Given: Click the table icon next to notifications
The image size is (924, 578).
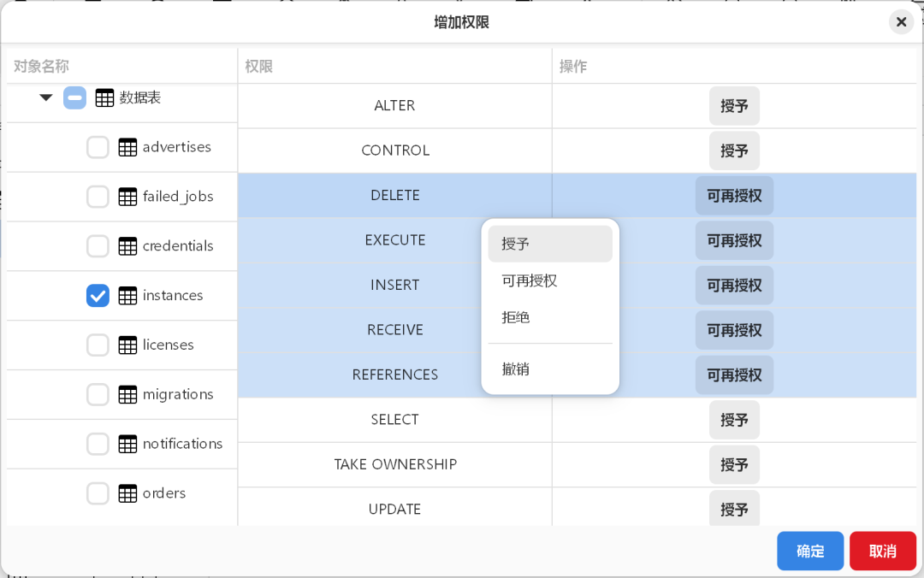Looking at the screenshot, I should [127, 445].
